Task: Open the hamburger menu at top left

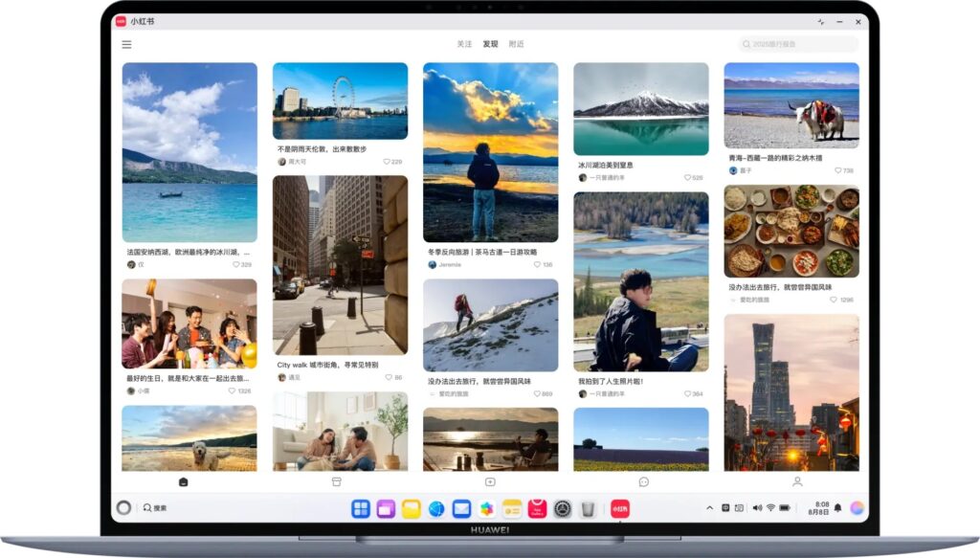Action: point(125,43)
